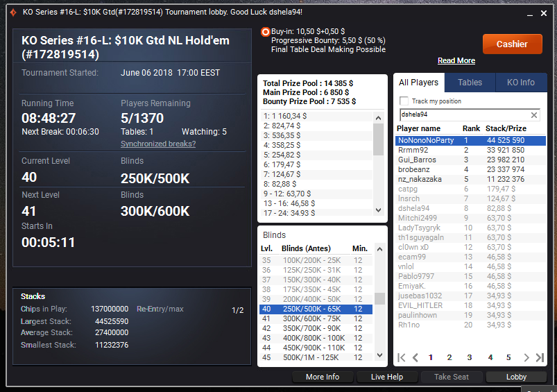Select player Rrmm92 row
Image resolution: width=557 pixels, height=392 pixels.
[470, 150]
